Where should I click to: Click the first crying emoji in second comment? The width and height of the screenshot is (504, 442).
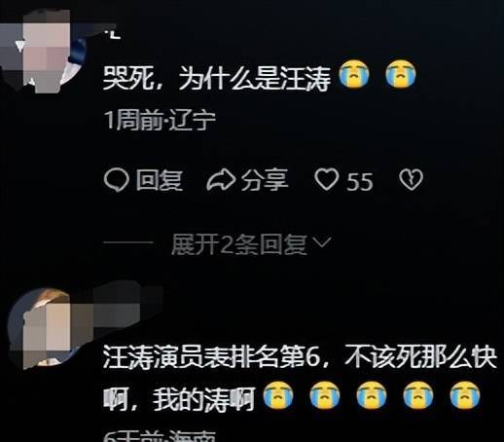pyautogui.click(x=278, y=395)
